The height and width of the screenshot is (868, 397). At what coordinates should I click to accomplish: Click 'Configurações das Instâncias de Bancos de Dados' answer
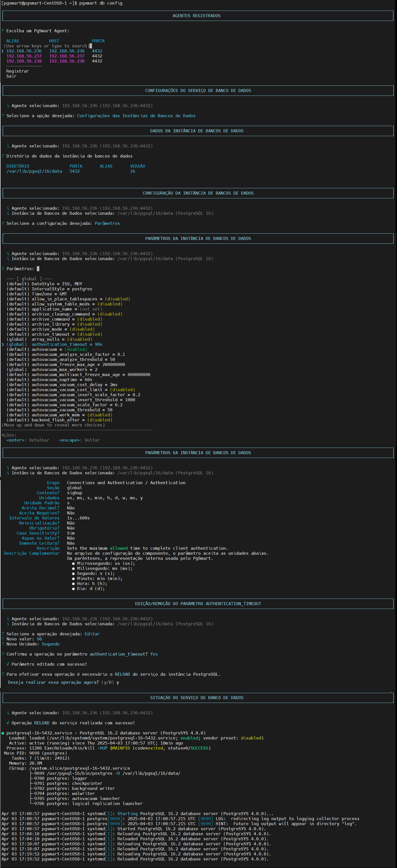(136, 116)
